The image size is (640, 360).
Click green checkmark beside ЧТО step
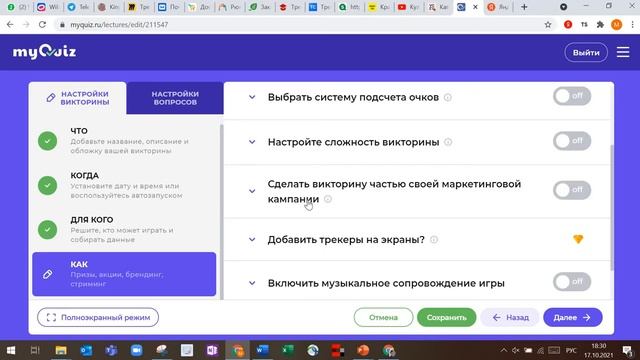click(x=48, y=141)
